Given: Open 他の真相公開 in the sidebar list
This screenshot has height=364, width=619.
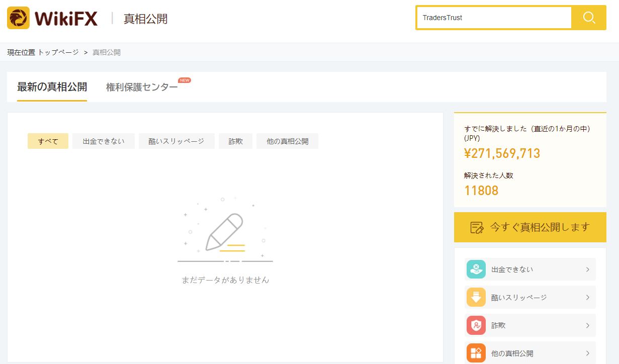Looking at the screenshot, I should (530, 353).
